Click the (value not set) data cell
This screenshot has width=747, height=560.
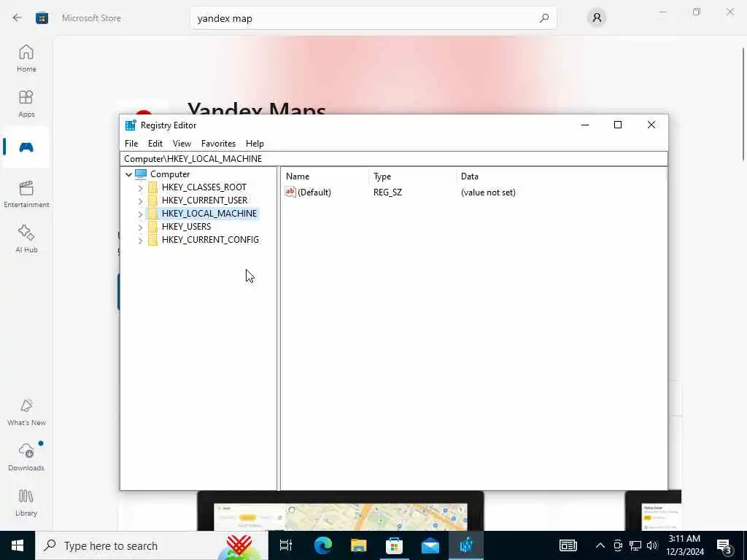pyautogui.click(x=488, y=192)
